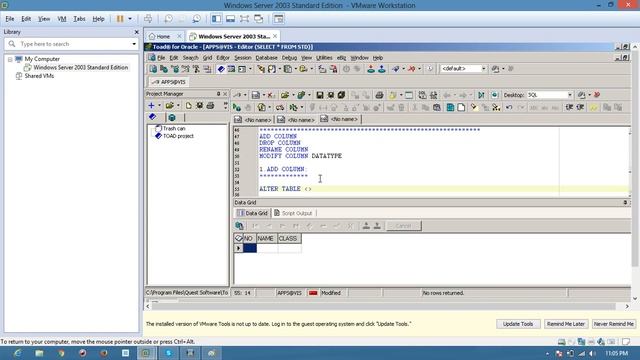This screenshot has height=360, width=640.
Task: Open the Desktop SQL combo box
Action: point(549,95)
